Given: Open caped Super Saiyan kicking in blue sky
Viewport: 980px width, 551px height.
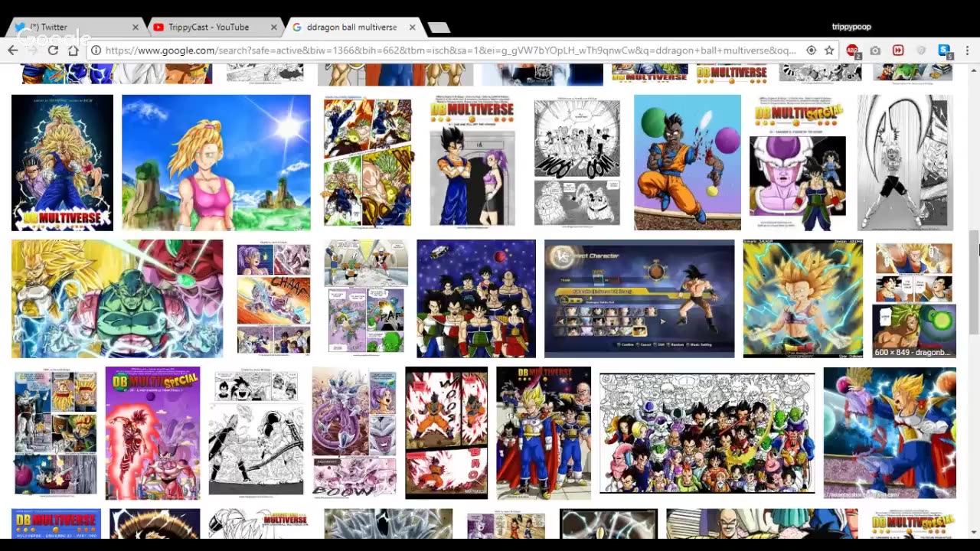Looking at the screenshot, I should pos(890,433).
